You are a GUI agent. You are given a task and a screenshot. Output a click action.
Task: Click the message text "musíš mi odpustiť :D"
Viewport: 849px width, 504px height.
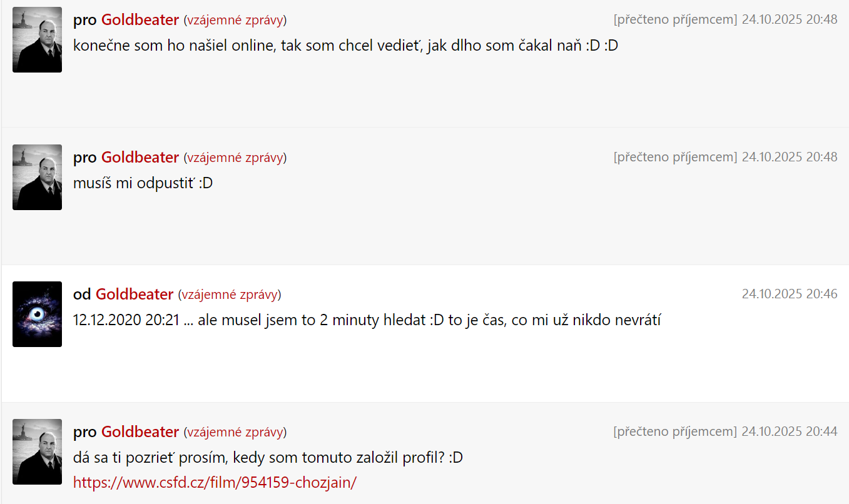pos(143,184)
